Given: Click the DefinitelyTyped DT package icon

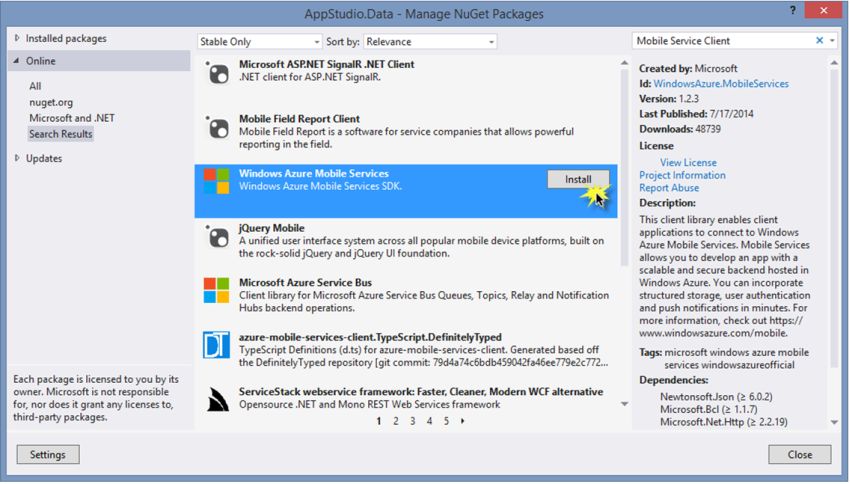Looking at the screenshot, I should pos(216,345).
